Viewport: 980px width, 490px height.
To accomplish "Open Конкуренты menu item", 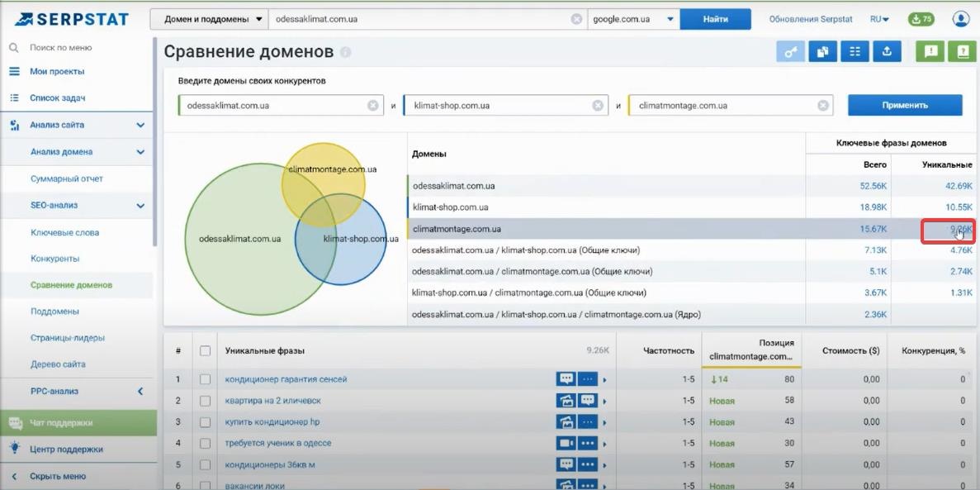I will coord(55,259).
